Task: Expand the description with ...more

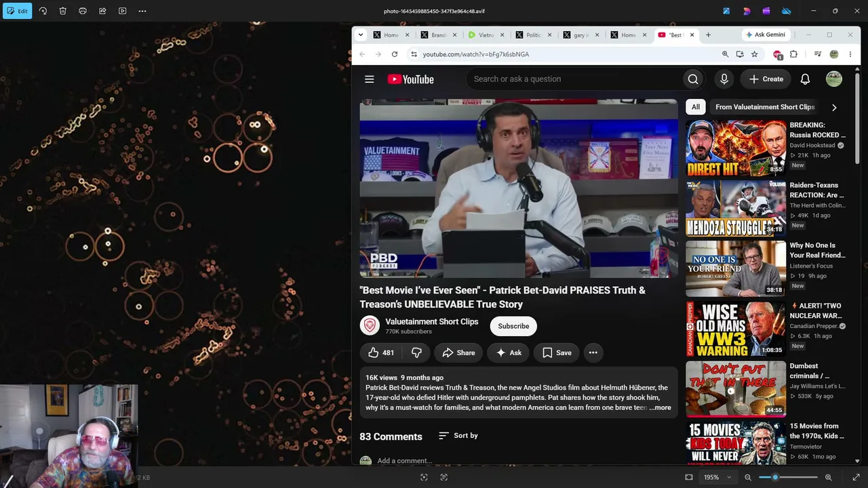Action: [660, 408]
